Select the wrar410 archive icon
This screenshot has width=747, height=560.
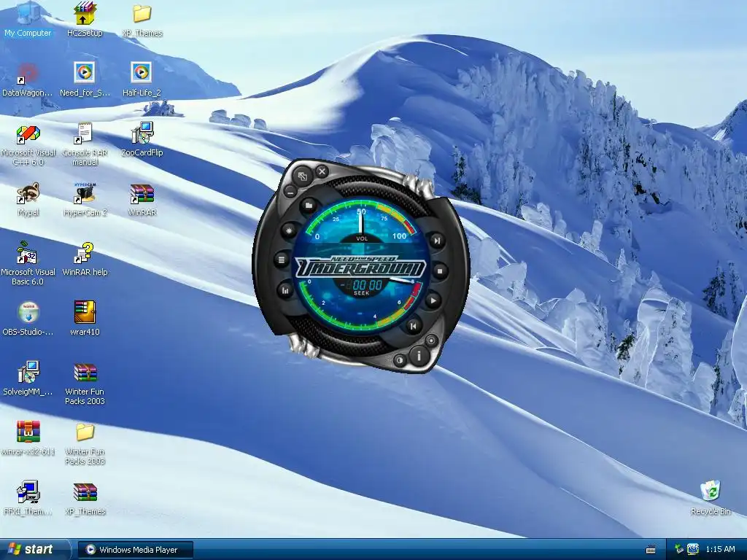(x=85, y=319)
